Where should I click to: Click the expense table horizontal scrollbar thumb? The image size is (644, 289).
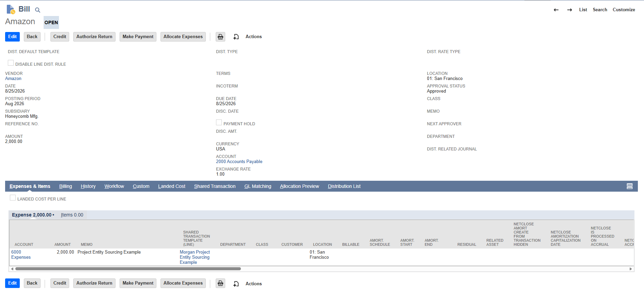pyautogui.click(x=128, y=269)
